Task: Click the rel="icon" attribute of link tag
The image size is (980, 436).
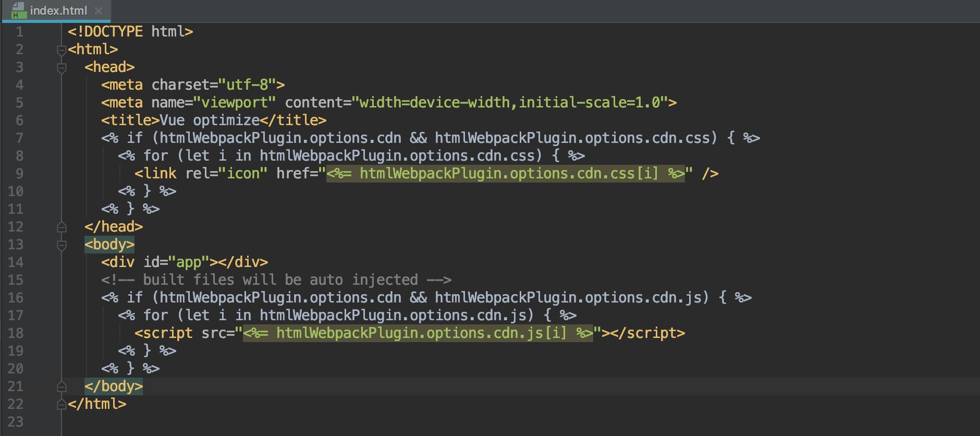Action: point(226,174)
